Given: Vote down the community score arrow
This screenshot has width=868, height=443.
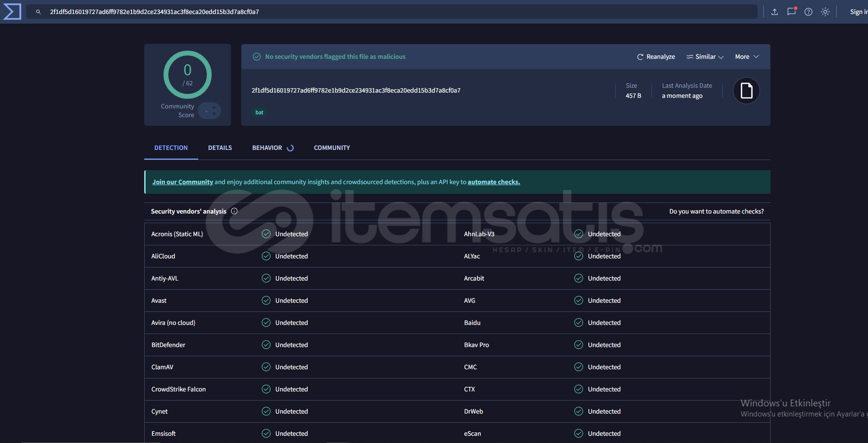Looking at the screenshot, I should [x=214, y=114].
